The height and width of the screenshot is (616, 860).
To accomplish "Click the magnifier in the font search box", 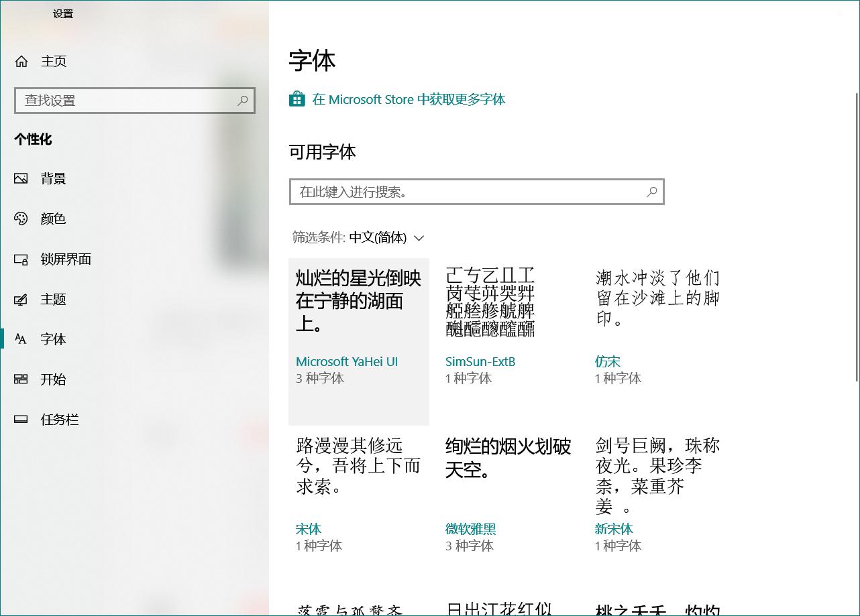I will (x=651, y=192).
